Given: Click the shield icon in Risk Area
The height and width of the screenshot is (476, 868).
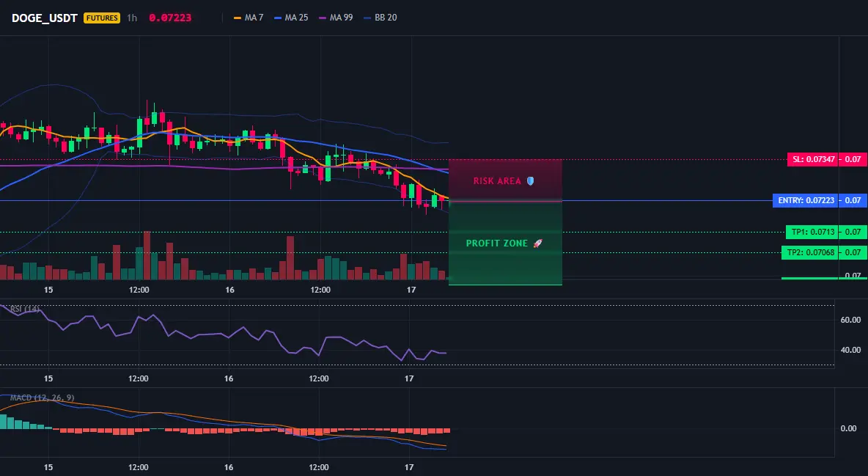Looking at the screenshot, I should coord(530,180).
